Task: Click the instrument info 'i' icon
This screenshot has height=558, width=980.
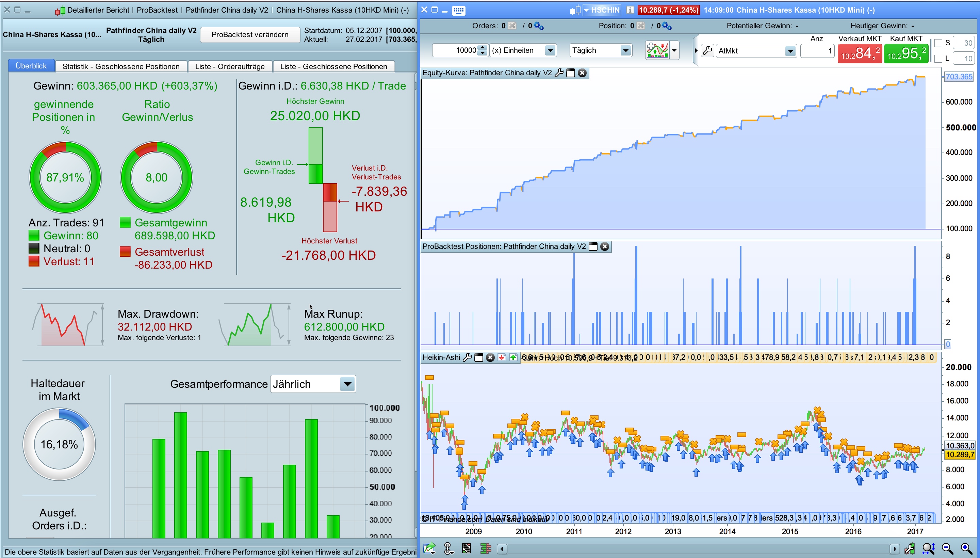Action: point(630,10)
